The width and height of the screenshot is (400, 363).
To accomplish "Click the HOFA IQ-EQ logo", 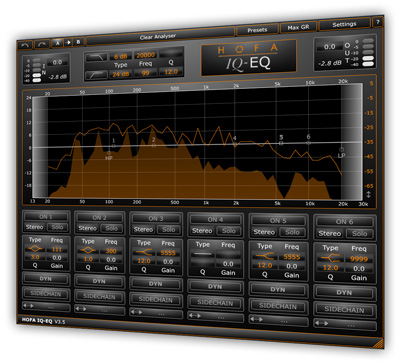I will [x=249, y=58].
